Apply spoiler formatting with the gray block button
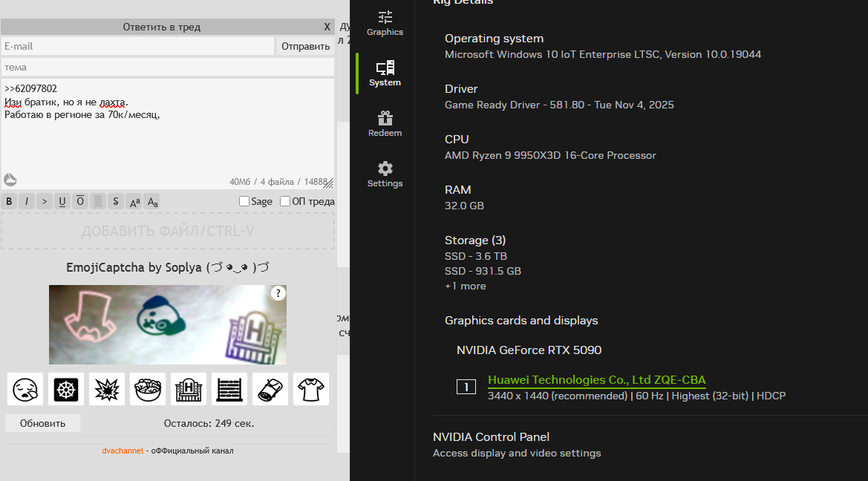 coord(98,201)
